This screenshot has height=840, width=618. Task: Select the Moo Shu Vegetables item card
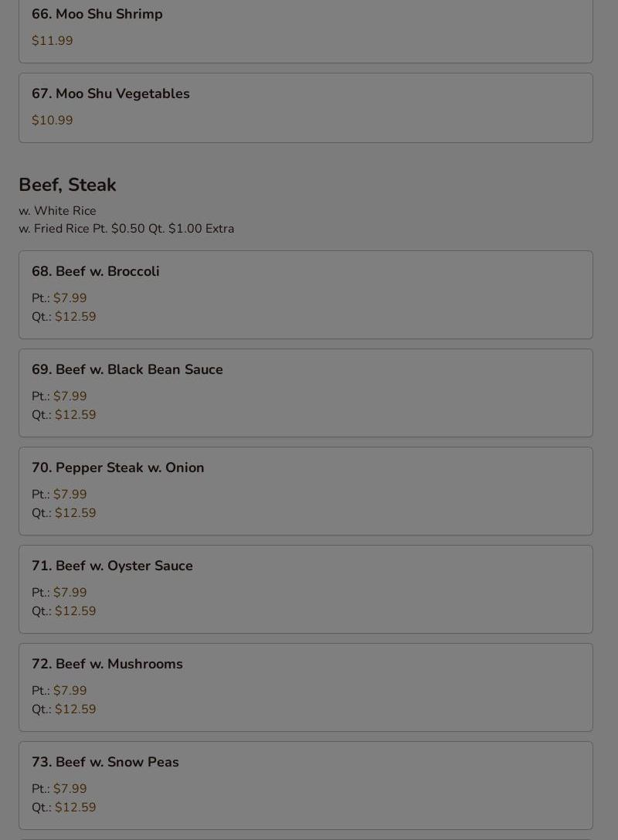pyautogui.click(x=305, y=107)
